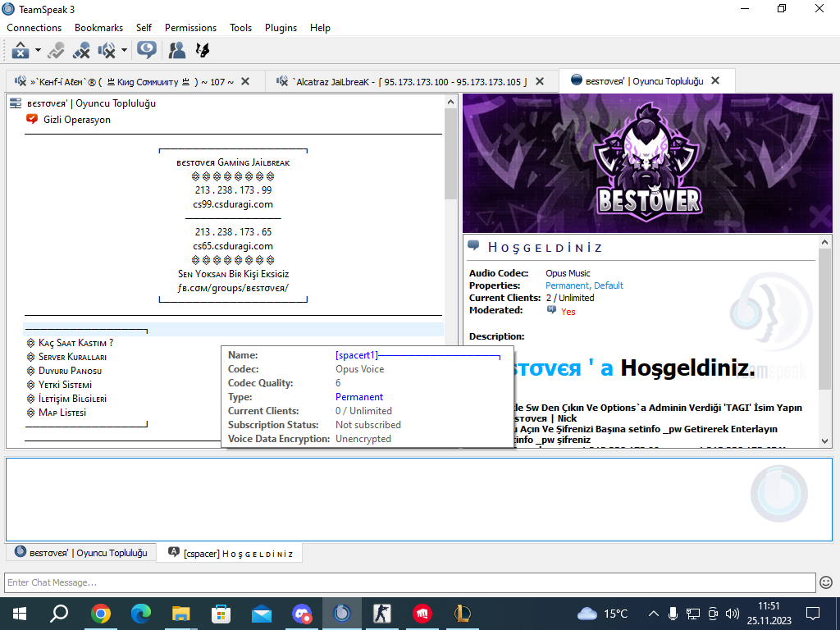This screenshot has height=630, width=840.
Task: Click the Bestover banner image
Action: click(x=647, y=163)
